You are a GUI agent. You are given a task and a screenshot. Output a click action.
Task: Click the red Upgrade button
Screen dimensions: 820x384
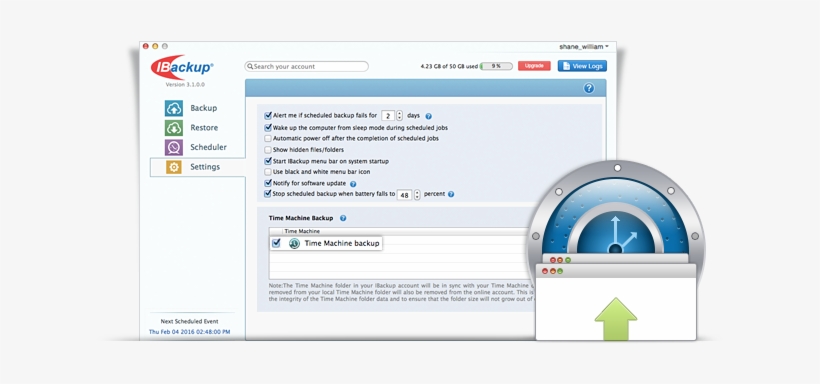[x=534, y=66]
